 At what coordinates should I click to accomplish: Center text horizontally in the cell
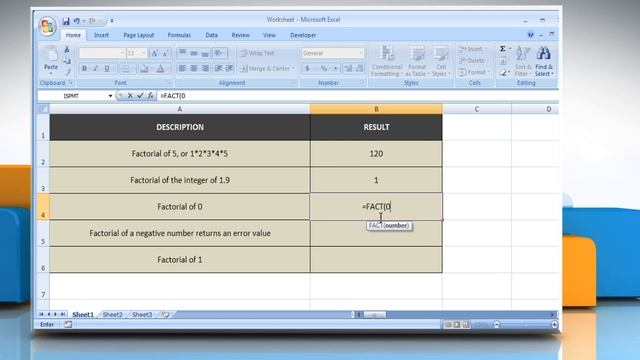[x=194, y=69]
